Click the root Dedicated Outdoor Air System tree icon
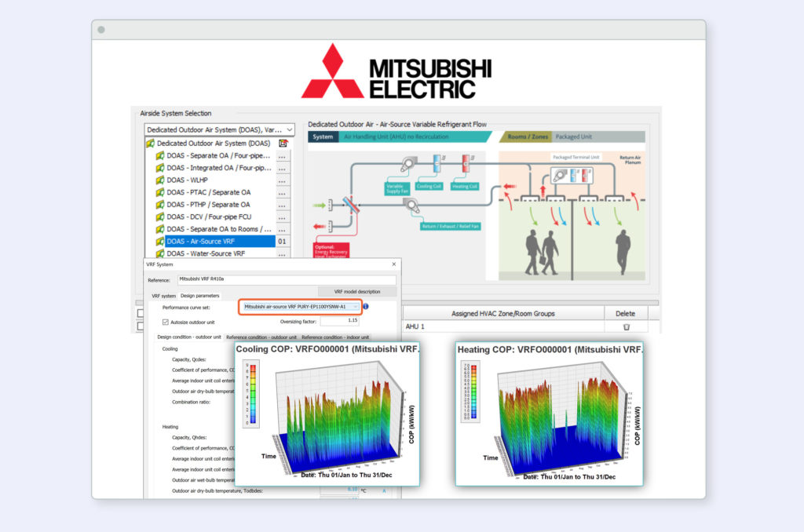This screenshot has width=804, height=532. coord(150,144)
